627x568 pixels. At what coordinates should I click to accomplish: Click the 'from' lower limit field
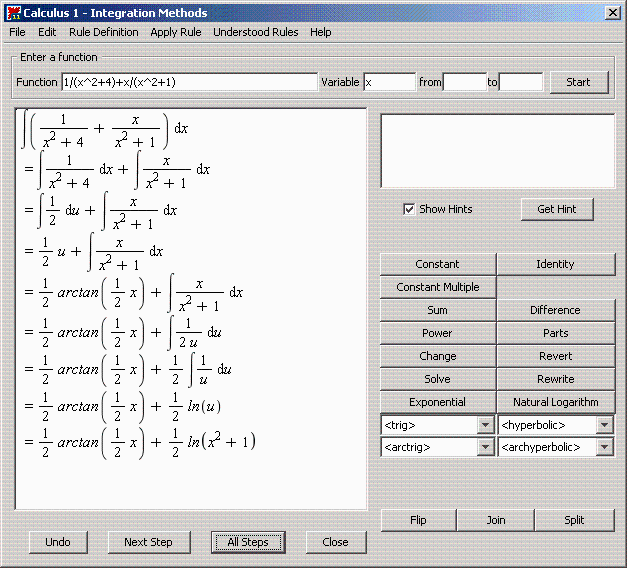pos(464,82)
